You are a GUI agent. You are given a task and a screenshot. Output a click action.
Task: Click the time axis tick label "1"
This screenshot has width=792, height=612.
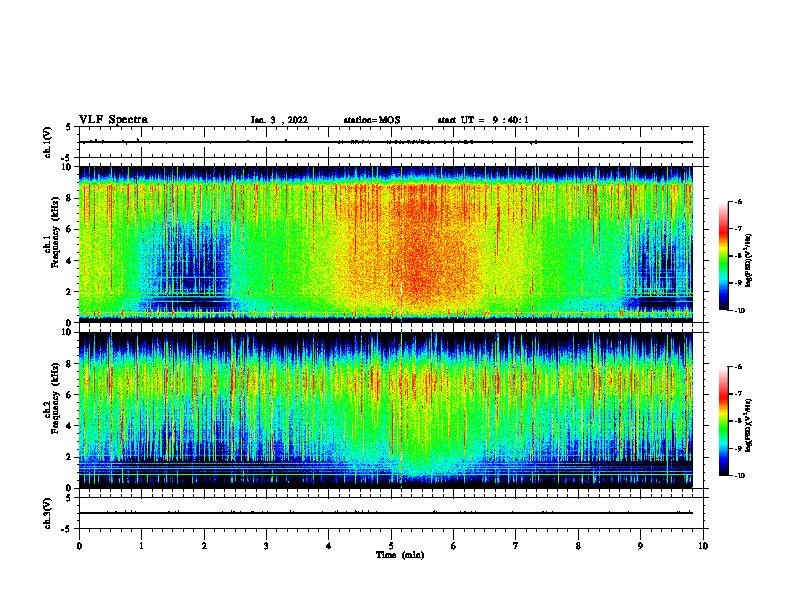[141, 546]
